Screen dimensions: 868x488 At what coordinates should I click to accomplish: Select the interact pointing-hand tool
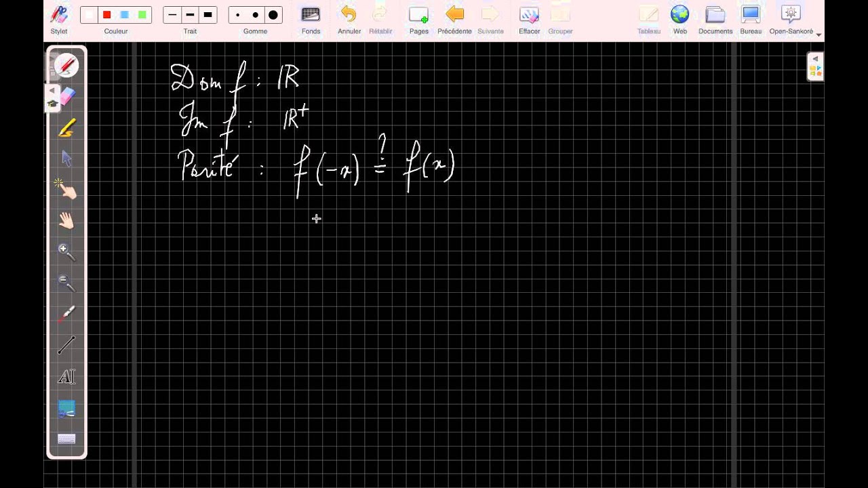pyautogui.click(x=66, y=189)
